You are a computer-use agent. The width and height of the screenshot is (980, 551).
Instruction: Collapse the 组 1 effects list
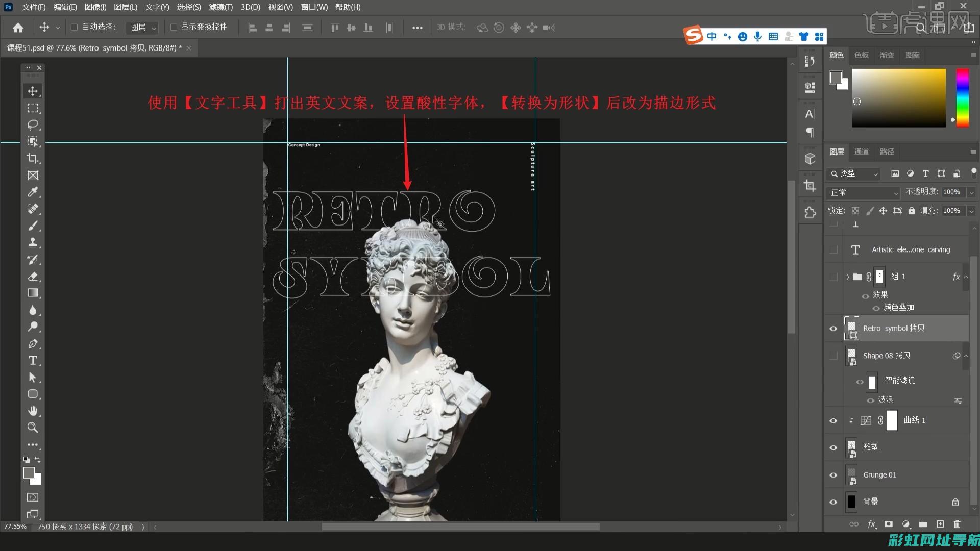pos(966,277)
